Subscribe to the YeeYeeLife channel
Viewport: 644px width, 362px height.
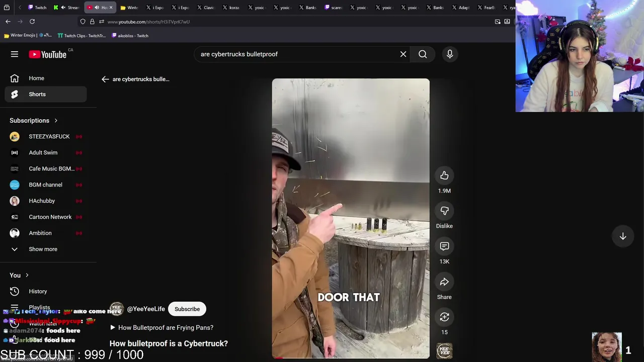187,309
